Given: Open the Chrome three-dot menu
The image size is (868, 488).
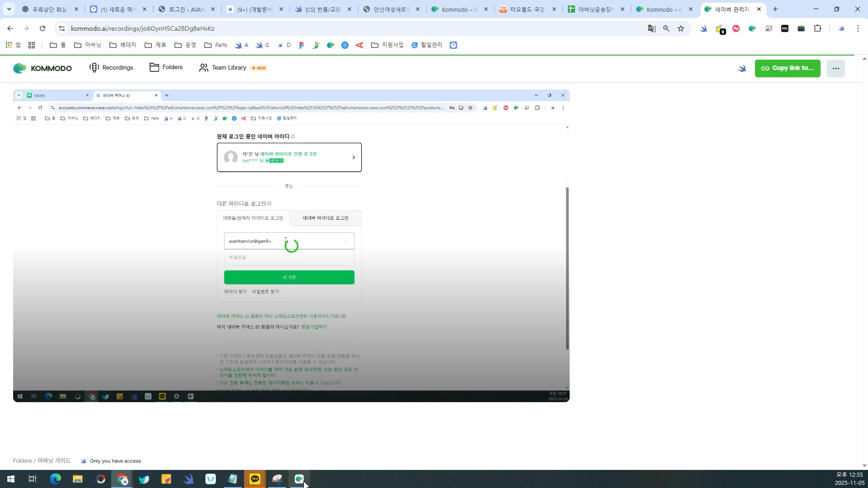Looking at the screenshot, I should 858,28.
